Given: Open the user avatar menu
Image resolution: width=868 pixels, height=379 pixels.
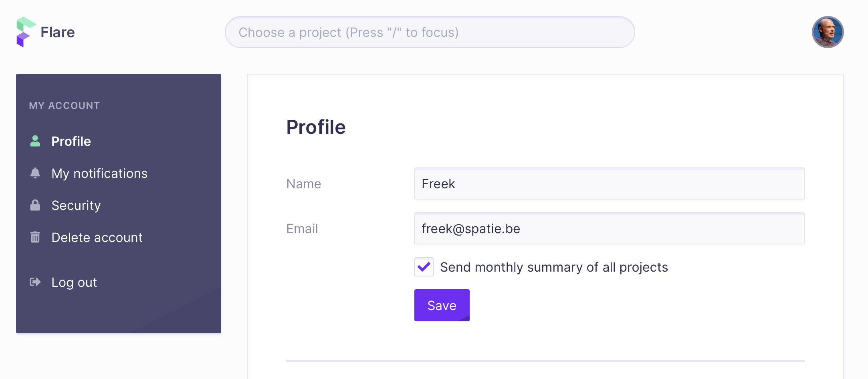Looking at the screenshot, I should pos(828,32).
